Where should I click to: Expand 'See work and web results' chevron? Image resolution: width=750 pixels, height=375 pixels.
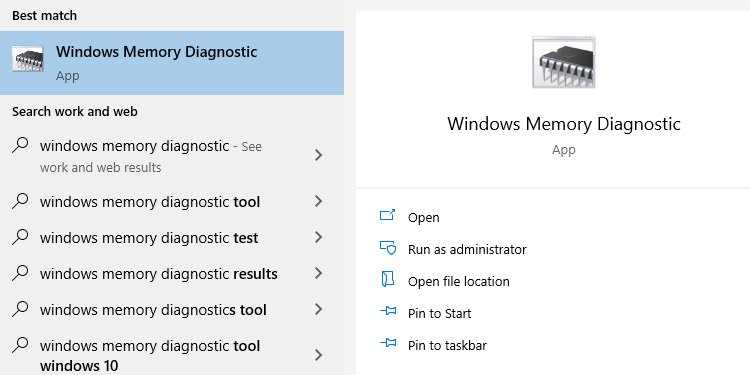point(319,155)
